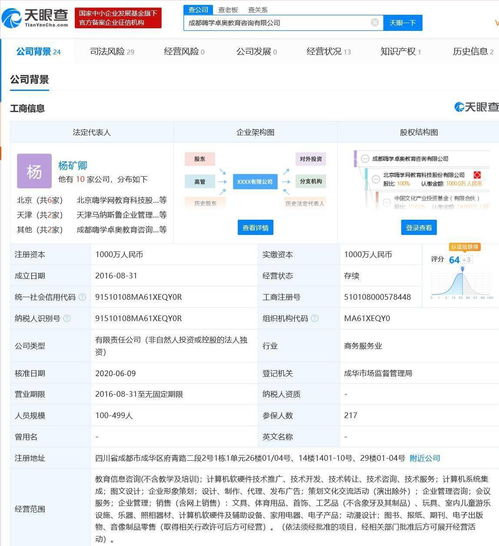Click the 分支机构 box in the structure chart
The image size is (499, 546).
point(311,181)
